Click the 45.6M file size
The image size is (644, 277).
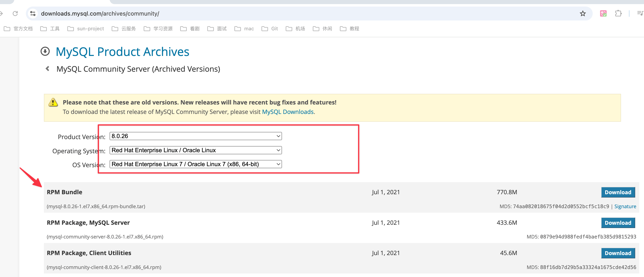pos(509,253)
